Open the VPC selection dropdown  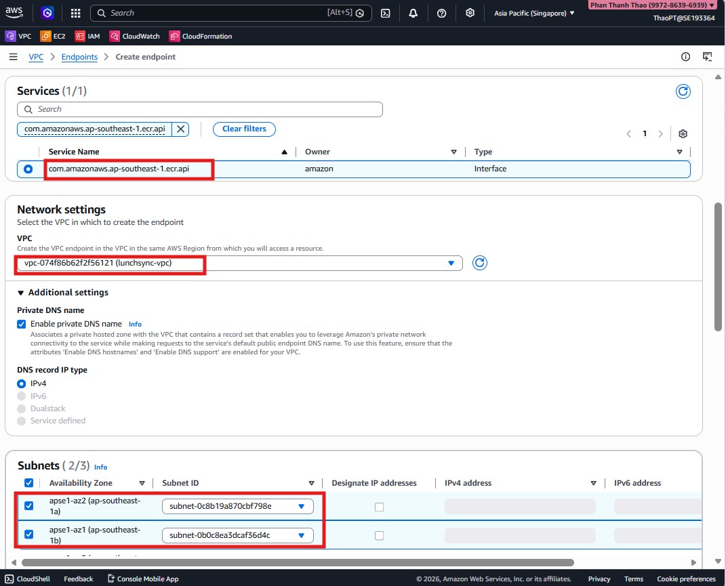point(239,263)
